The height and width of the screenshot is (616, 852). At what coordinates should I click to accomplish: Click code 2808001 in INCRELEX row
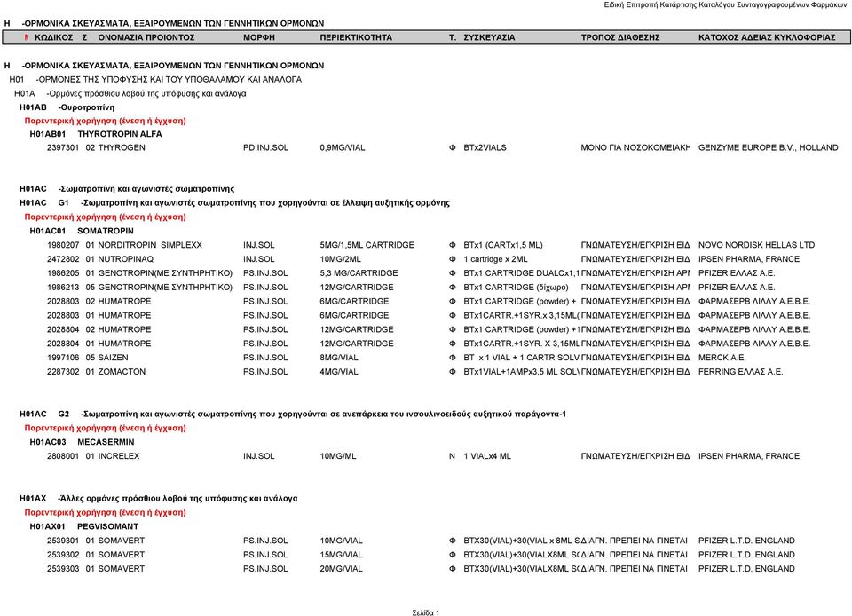(x=63, y=456)
